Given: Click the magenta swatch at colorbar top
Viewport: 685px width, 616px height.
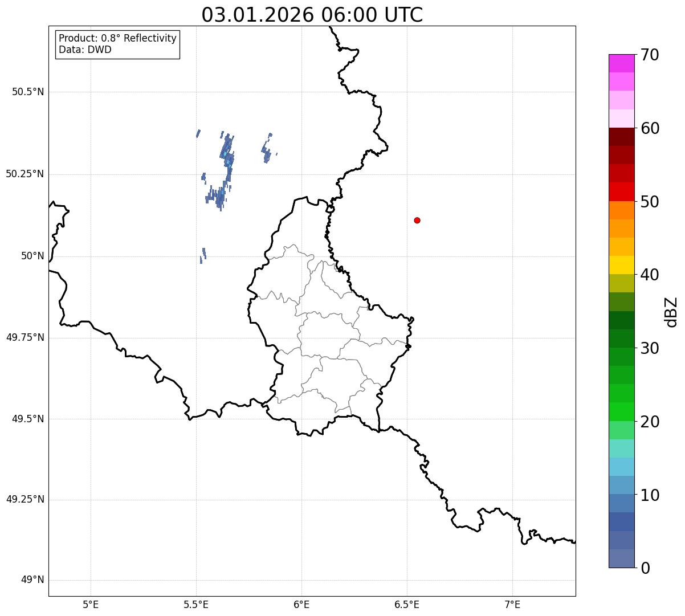Looking at the screenshot, I should [621, 63].
